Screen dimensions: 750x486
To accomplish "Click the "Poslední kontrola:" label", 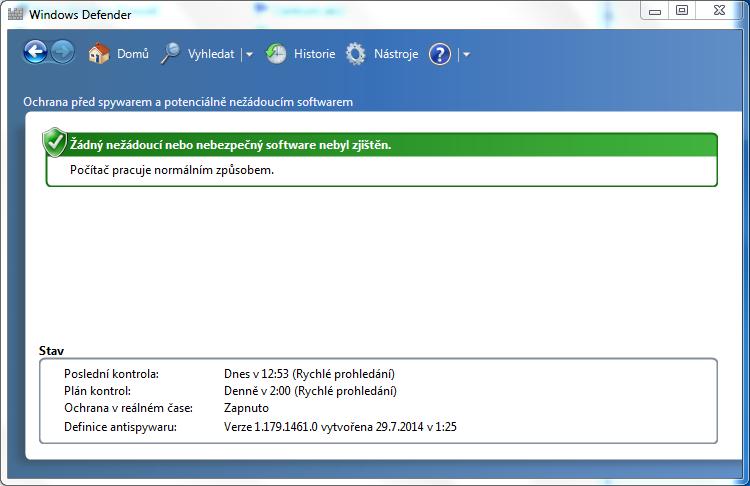I will (x=111, y=374).
